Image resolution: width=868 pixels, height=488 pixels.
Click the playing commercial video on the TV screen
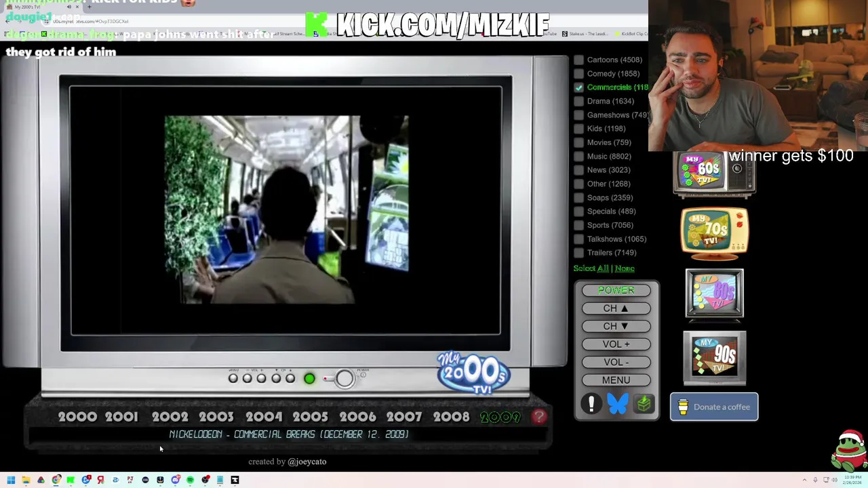(286, 210)
